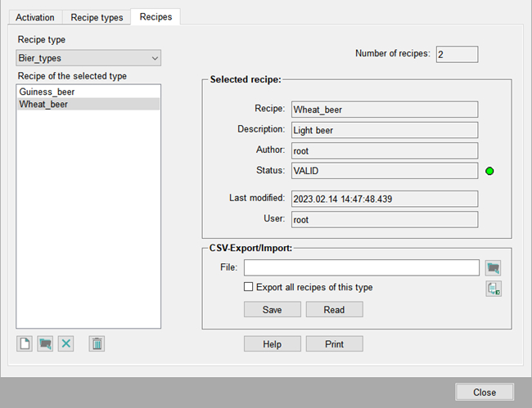Click the Number of recipes field
The image size is (532, 408).
coord(457,54)
